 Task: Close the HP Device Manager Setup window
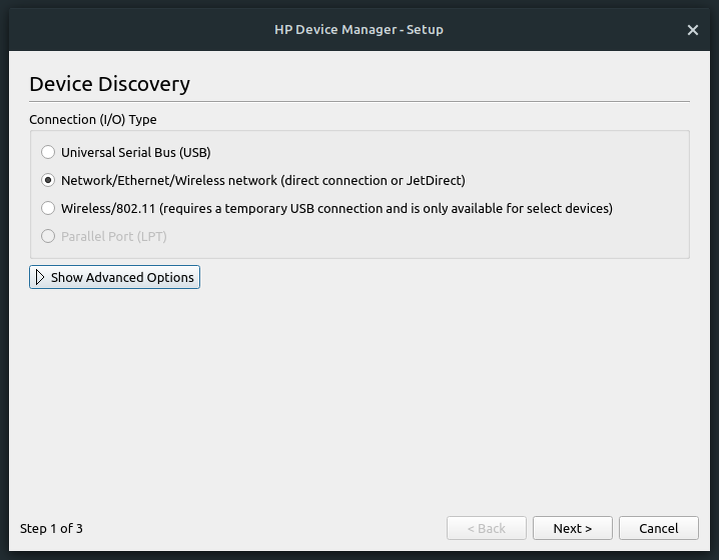coord(692,30)
